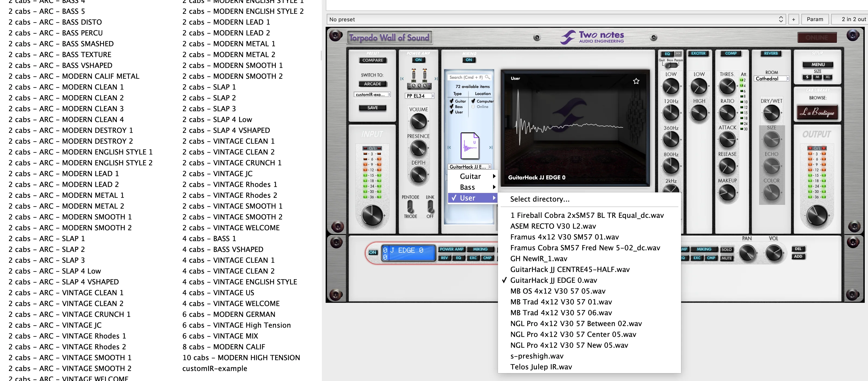
Task: Go to next power amp model arrow
Action: (436, 79)
